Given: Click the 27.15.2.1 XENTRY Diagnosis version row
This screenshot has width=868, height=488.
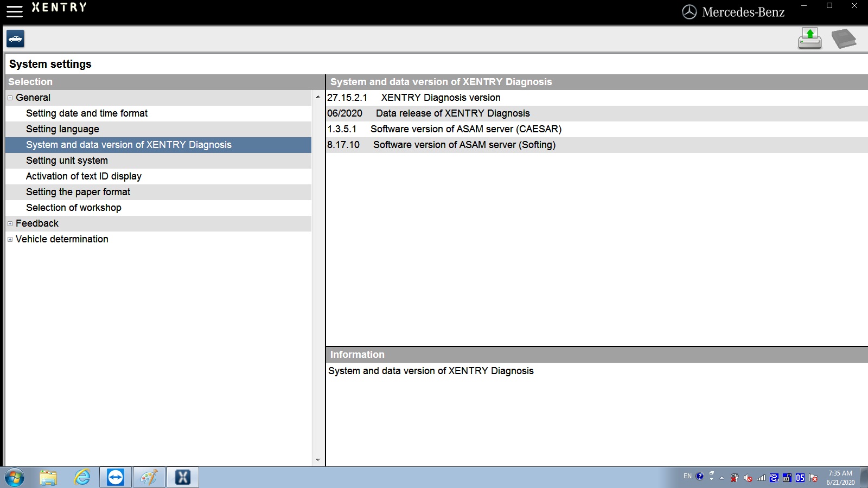Looking at the screenshot, I should (x=597, y=98).
